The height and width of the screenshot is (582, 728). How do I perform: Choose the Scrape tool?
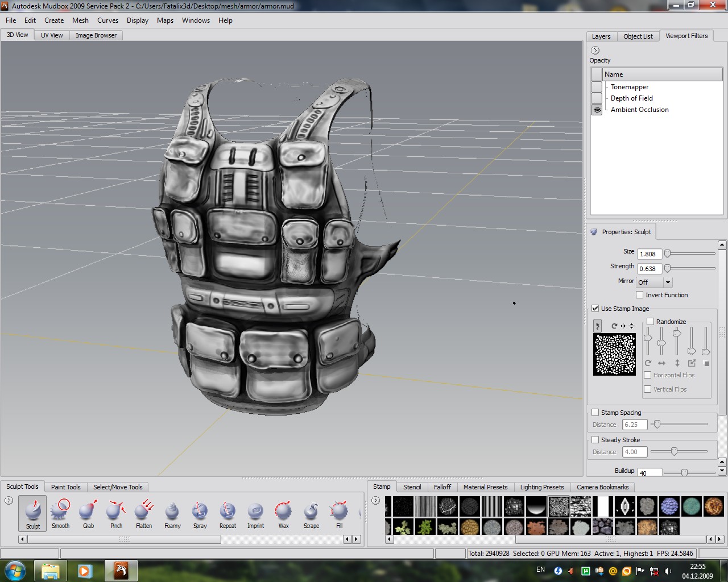coord(311,512)
